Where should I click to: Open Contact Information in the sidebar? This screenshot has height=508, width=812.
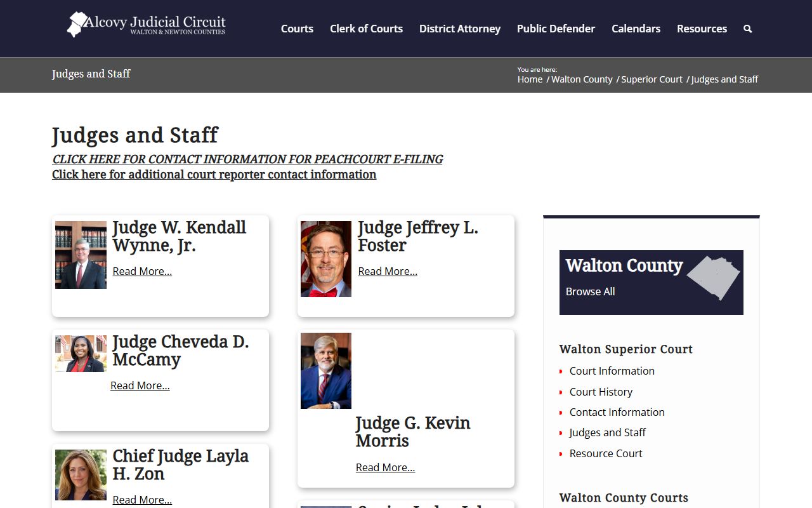pyautogui.click(x=617, y=412)
